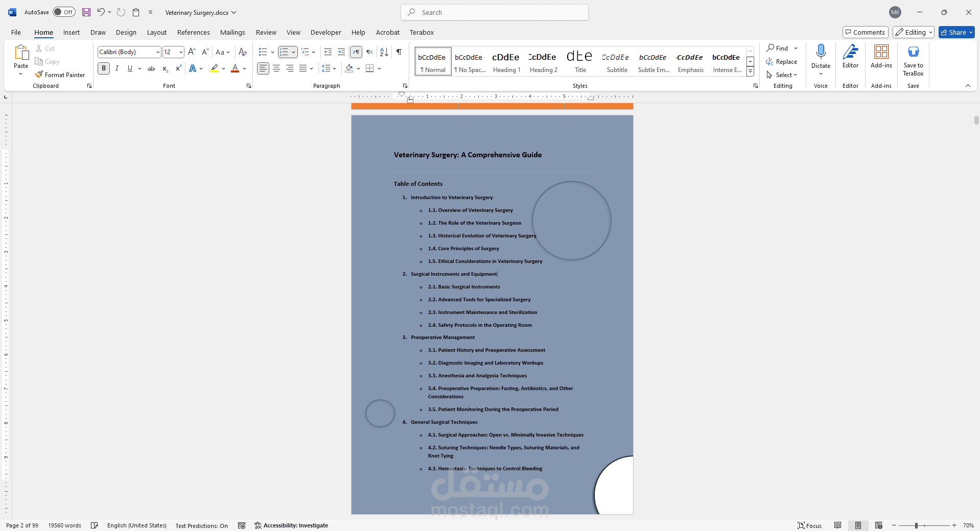
Task: Center align the paragraph
Action: (276, 68)
